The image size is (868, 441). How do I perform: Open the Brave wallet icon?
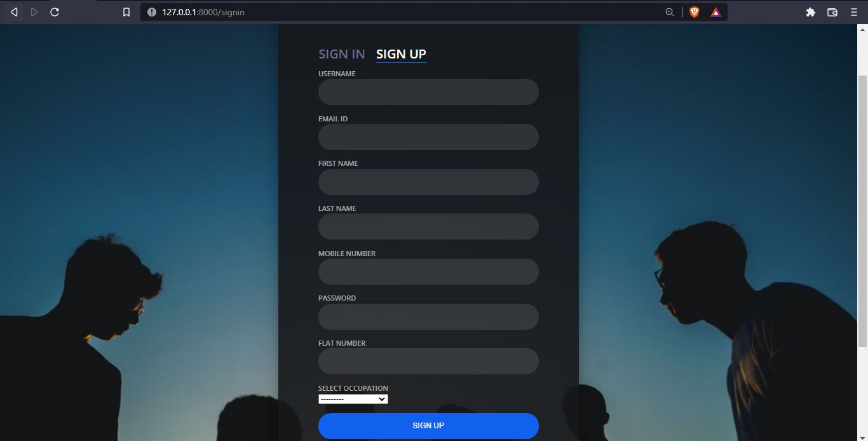[832, 12]
